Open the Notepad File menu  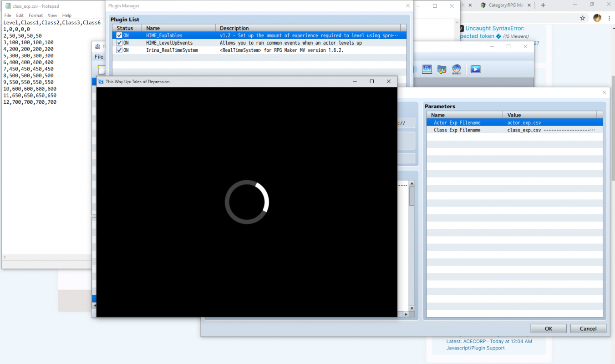coord(8,15)
